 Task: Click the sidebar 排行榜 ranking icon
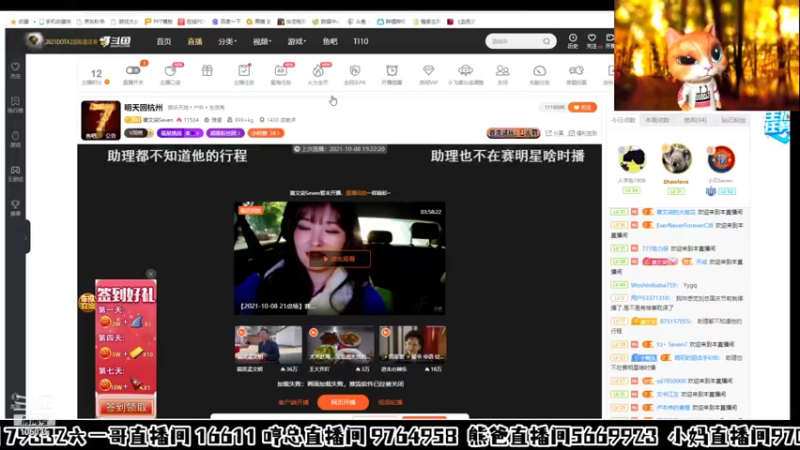pos(15,105)
